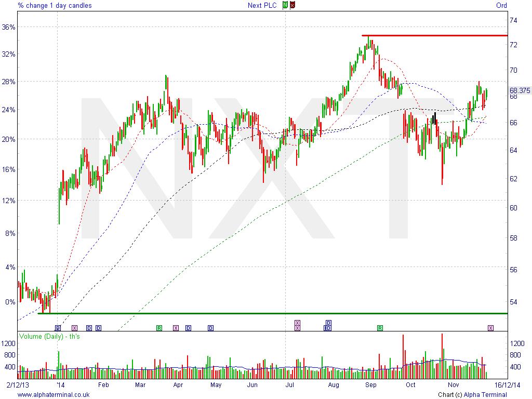Click the Ord label at top right
Screen dimensions: 532x399
pos(501,5)
